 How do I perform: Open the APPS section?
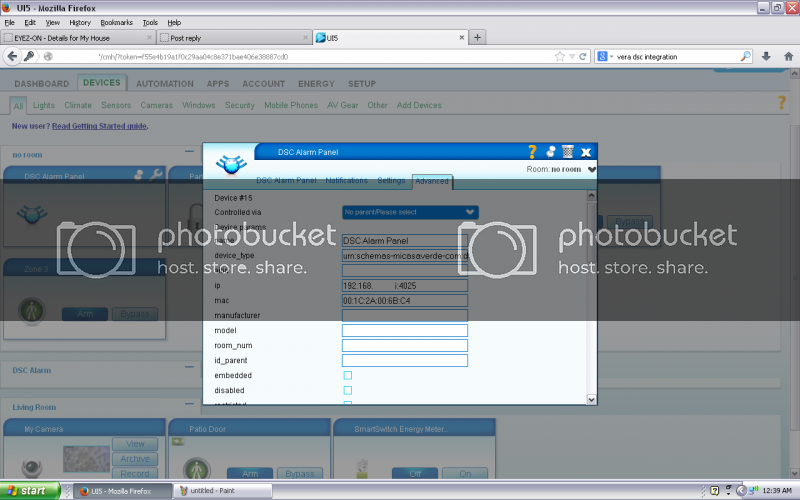218,84
